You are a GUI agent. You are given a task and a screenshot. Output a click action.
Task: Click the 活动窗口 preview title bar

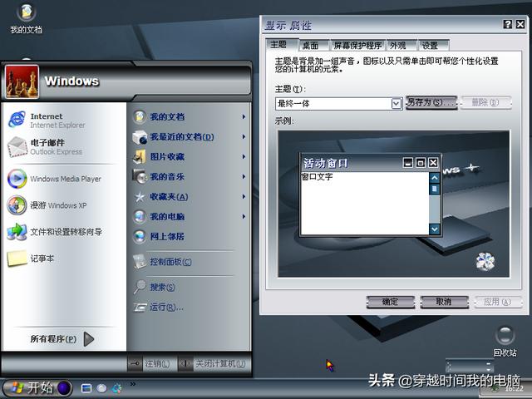point(371,163)
